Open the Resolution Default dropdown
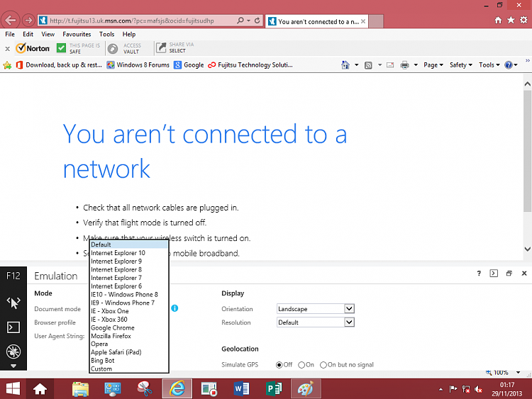Screen dimensions: 532x399 point(316,322)
